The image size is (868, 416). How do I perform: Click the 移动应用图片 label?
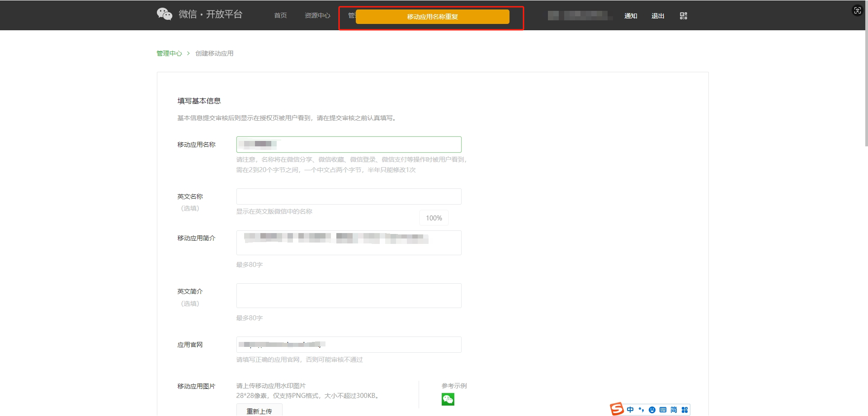tap(196, 386)
